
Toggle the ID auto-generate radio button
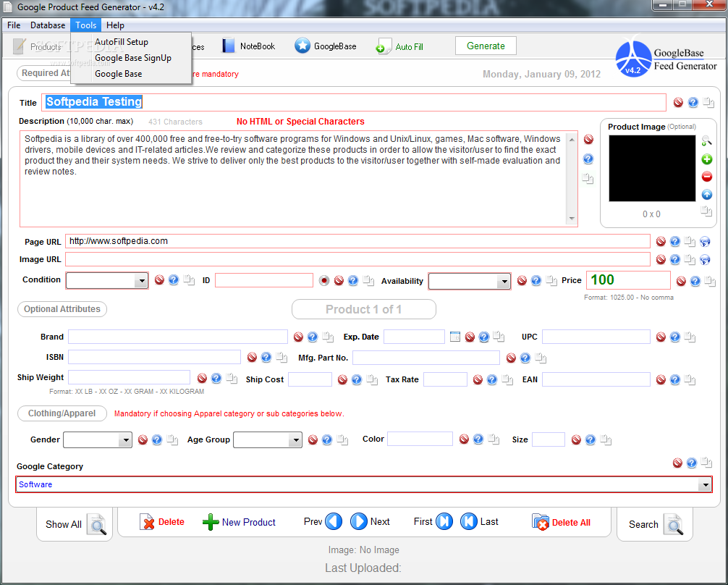click(324, 281)
